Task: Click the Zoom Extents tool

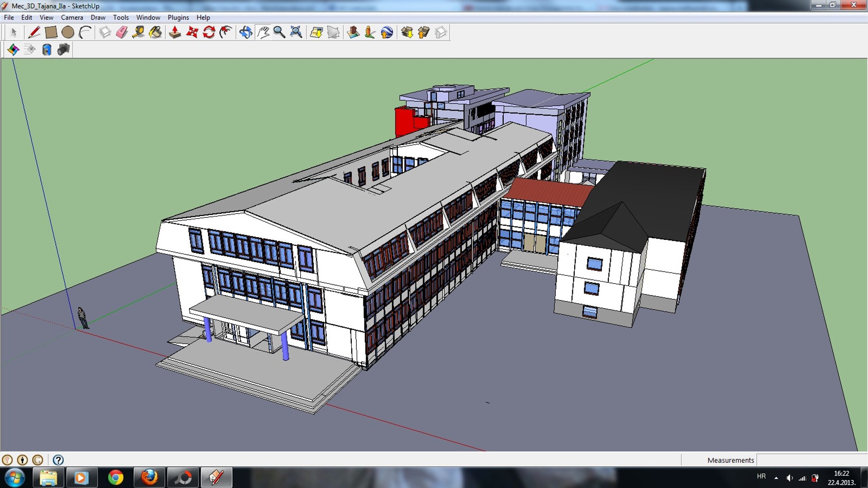Action: 296,33
